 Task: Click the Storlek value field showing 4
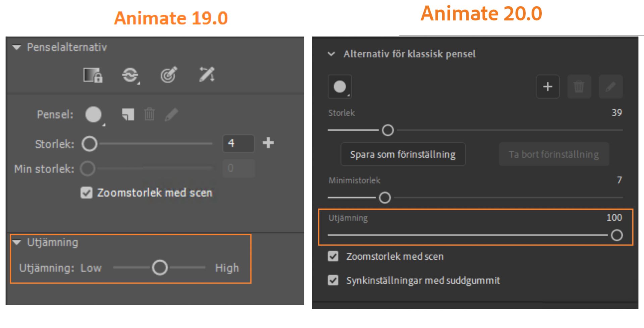(238, 143)
